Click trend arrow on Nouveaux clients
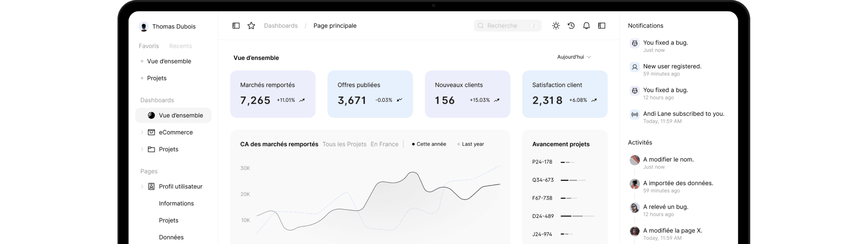This screenshot has width=868, height=244. click(497, 100)
